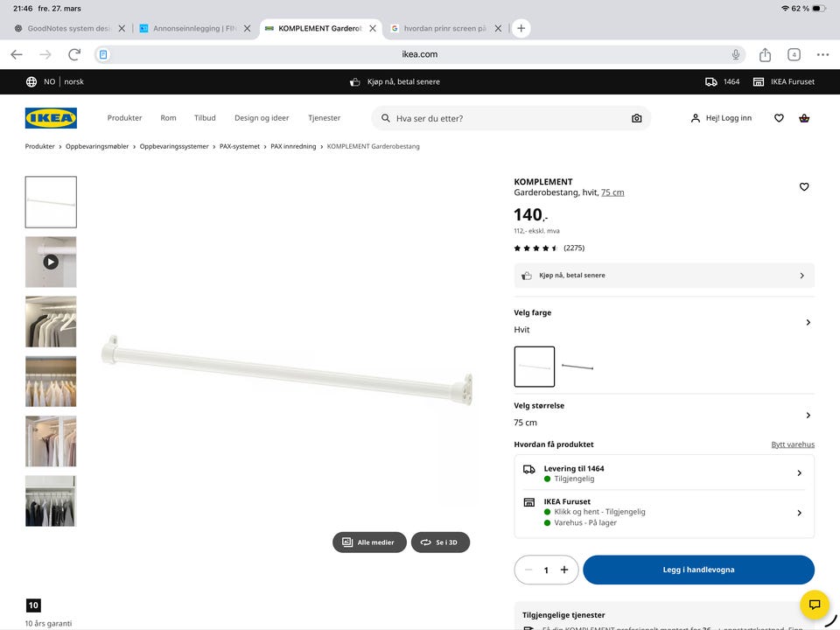840x630 pixels.
Task: Expand Levering til 1464 details
Action: 664,473
